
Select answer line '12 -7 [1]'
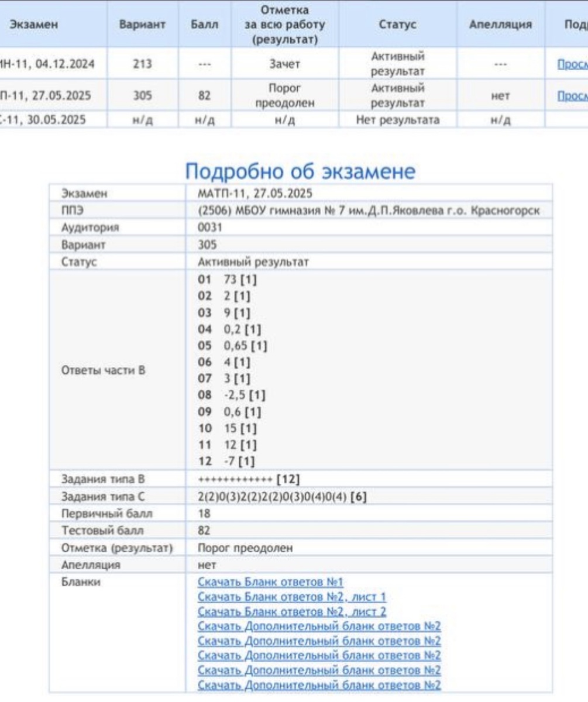[226, 462]
